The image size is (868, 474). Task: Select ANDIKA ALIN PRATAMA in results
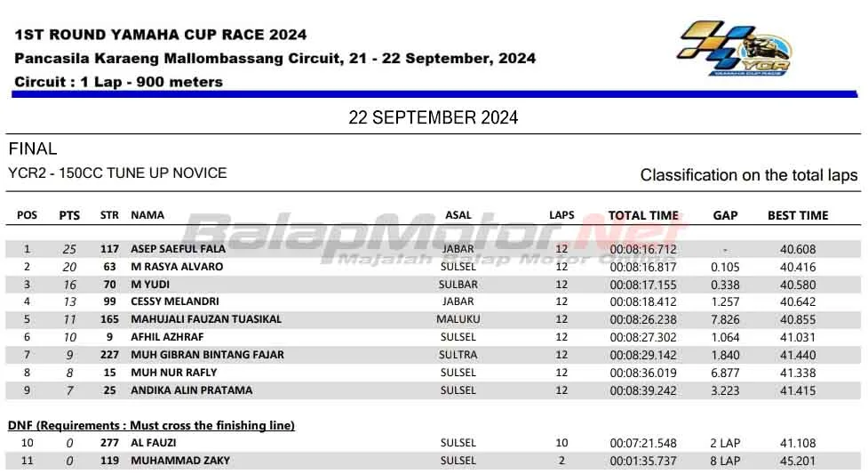pyautogui.click(x=191, y=390)
